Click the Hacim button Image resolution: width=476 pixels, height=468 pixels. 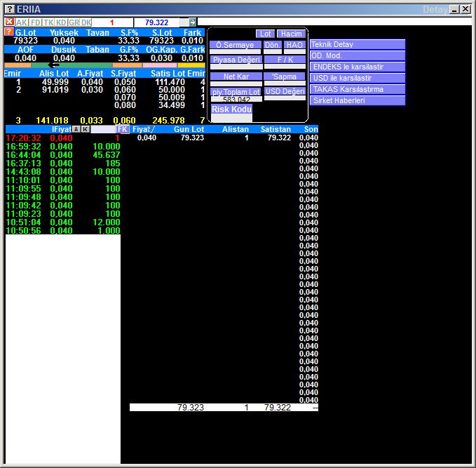tap(291, 34)
